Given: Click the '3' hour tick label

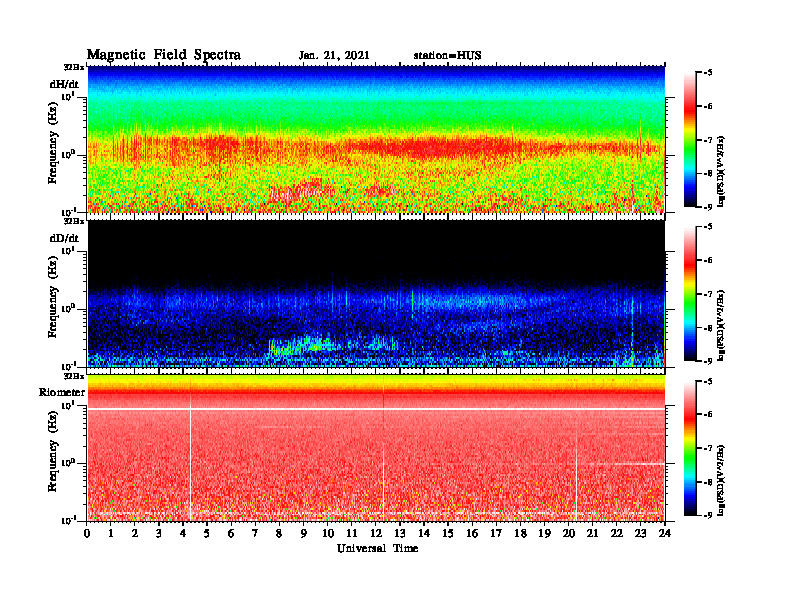Looking at the screenshot, I should pyautogui.click(x=159, y=534).
